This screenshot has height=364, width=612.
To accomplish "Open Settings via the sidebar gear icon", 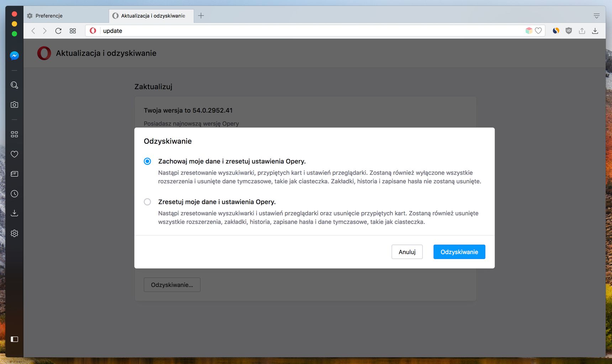I will (14, 233).
